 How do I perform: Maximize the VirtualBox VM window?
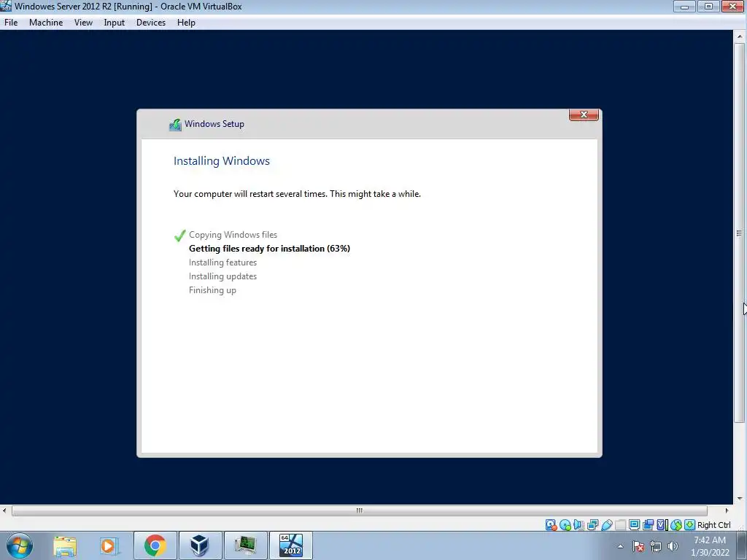coord(708,7)
